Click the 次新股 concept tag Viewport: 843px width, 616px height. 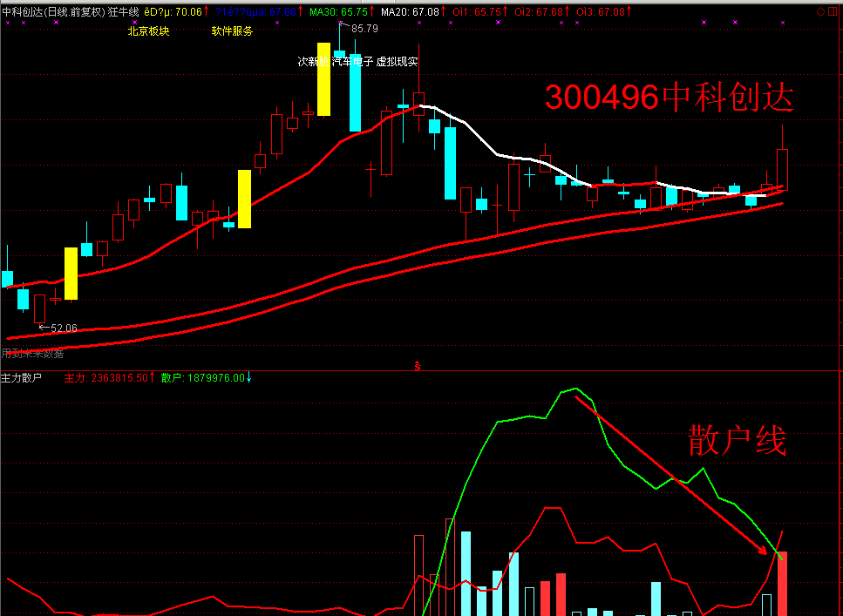pos(314,62)
